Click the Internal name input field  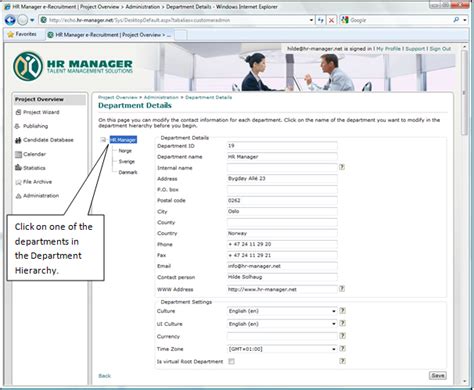(x=282, y=168)
